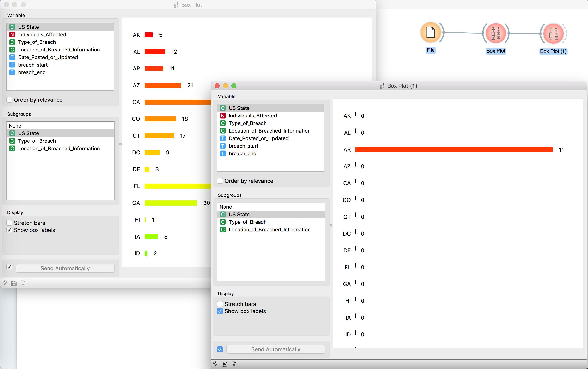Click the help icon in Box Plot (1) window

coord(215,364)
